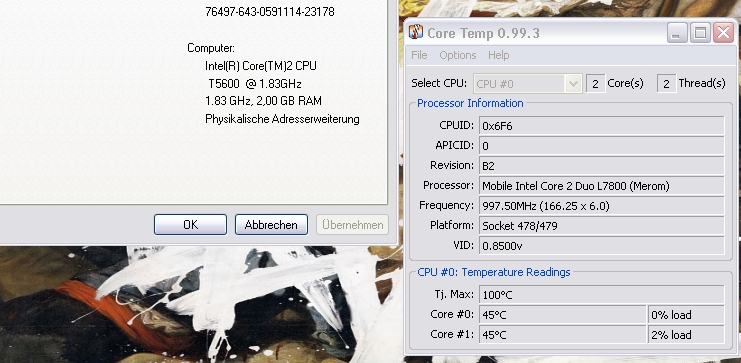Click the Core #1 load value 2% load
The image size is (741, 363).
686,335
